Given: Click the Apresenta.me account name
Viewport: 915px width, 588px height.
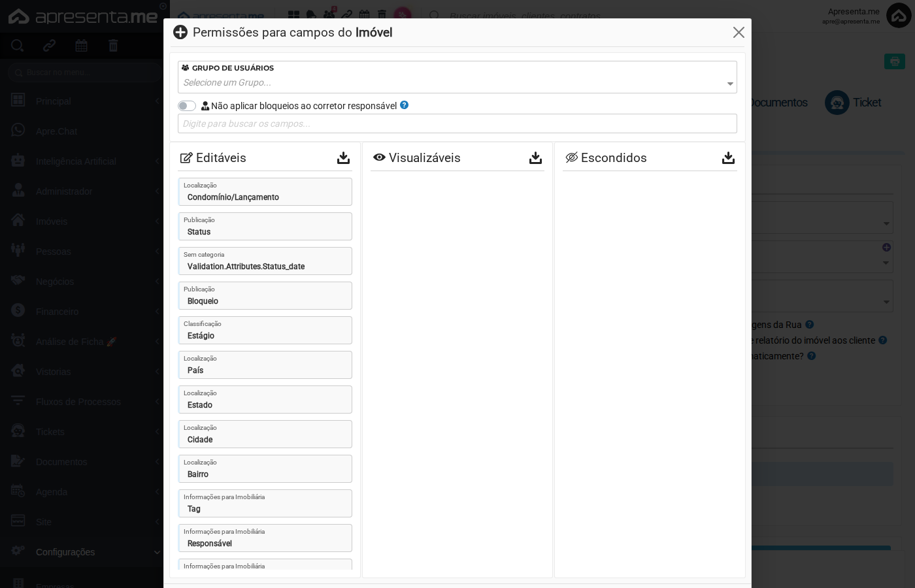Looking at the screenshot, I should tap(854, 11).
